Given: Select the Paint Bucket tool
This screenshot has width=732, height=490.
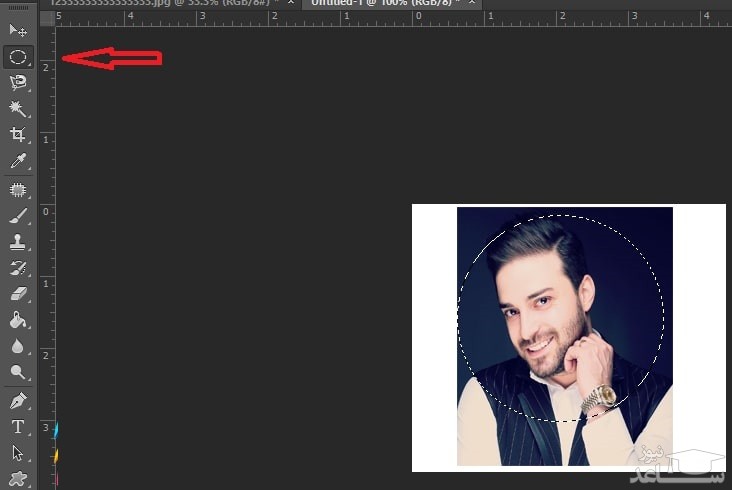Looking at the screenshot, I should 18,320.
